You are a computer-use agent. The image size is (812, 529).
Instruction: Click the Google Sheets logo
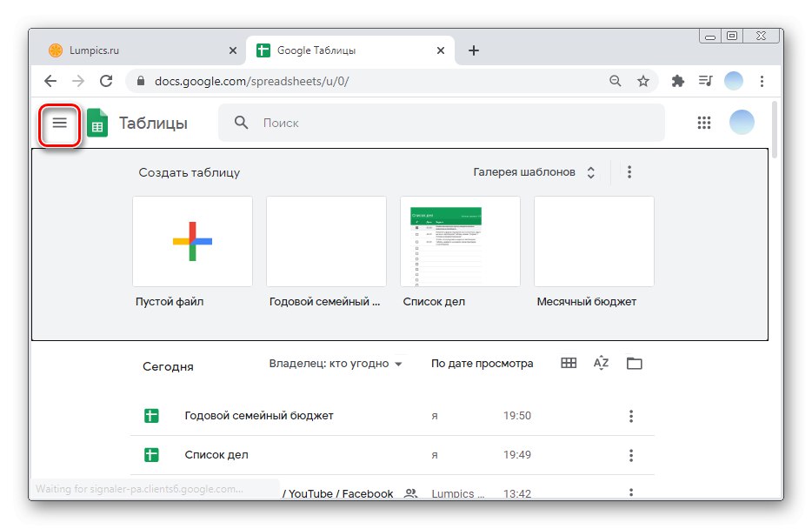coord(97,124)
